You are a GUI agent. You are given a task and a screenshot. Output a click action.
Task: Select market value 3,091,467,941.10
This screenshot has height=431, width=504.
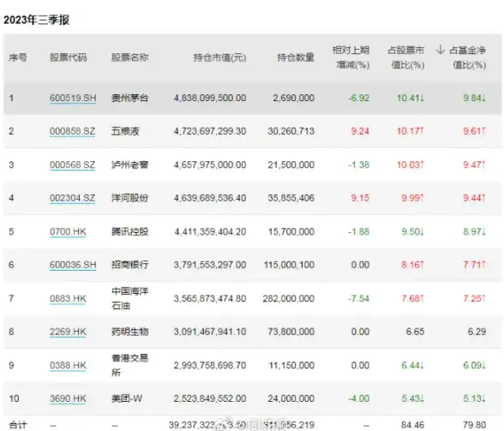tap(210, 332)
